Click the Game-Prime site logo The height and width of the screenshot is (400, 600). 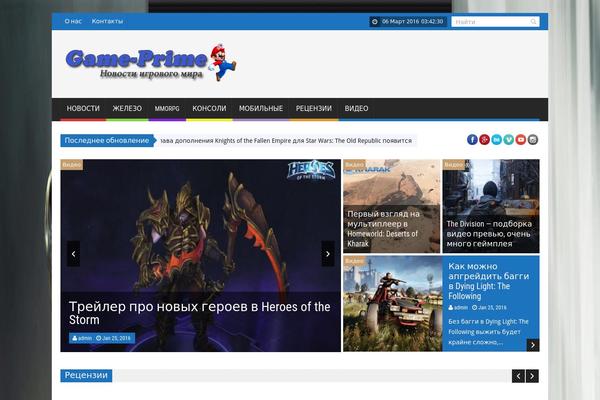pos(150,62)
